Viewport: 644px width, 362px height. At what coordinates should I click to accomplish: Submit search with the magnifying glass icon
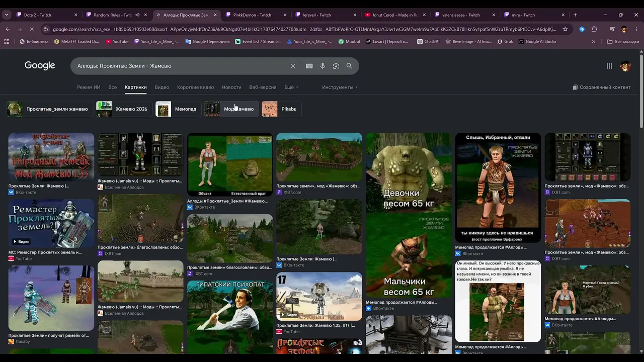[349, 66]
